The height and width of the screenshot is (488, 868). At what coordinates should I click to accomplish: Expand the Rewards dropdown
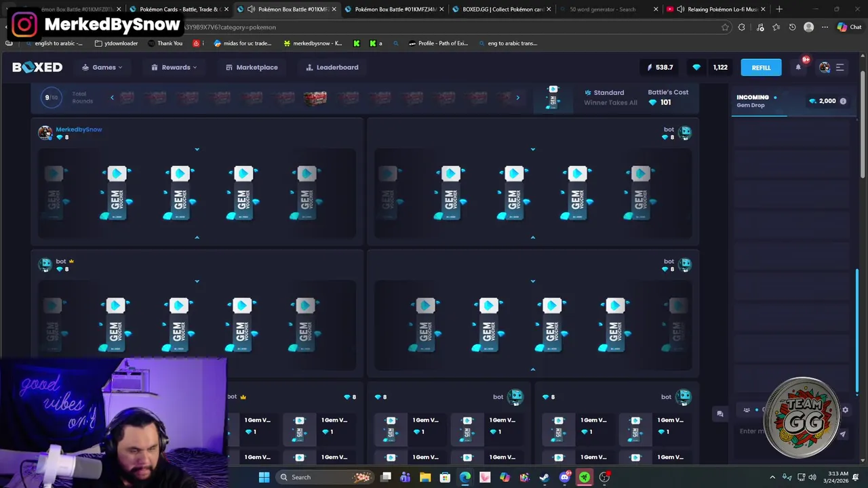coord(174,67)
